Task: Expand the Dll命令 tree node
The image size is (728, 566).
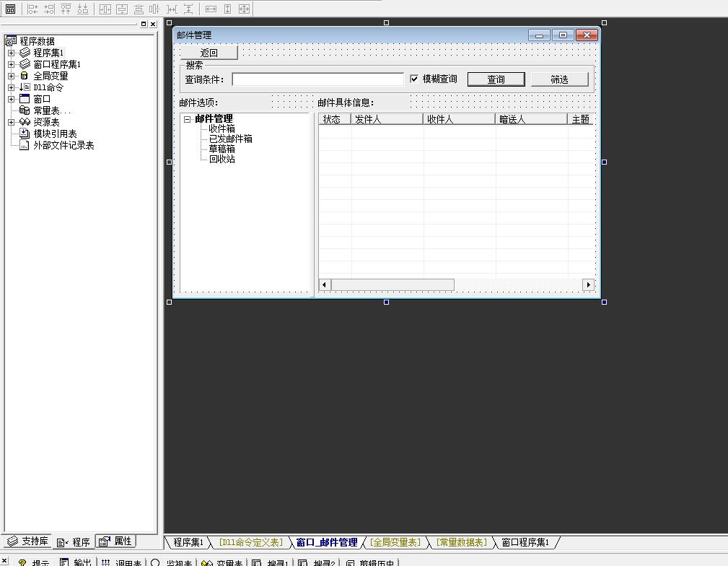Action: 11,87
